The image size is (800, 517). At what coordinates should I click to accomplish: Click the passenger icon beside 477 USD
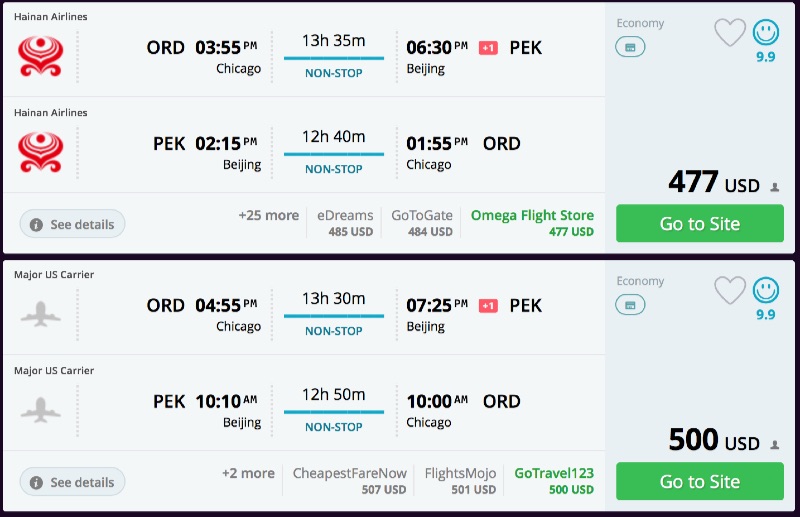775,187
